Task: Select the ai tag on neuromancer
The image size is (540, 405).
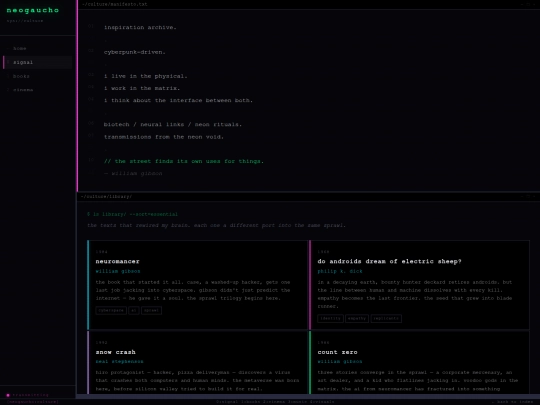Action: 134,310
